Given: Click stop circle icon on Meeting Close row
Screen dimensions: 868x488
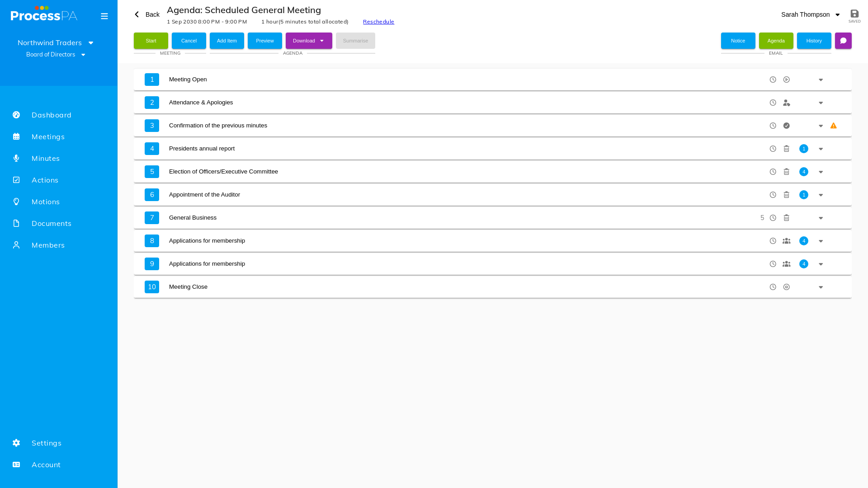Looking at the screenshot, I should coord(787,287).
